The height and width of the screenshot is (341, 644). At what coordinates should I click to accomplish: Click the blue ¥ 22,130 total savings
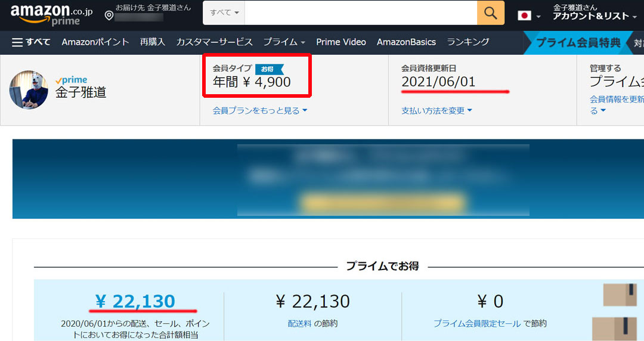pyautogui.click(x=135, y=301)
